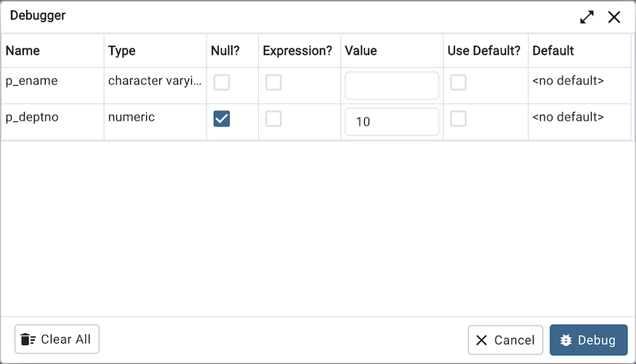636x364 pixels.
Task: Maximize the Debugger dialog
Action: point(587,17)
